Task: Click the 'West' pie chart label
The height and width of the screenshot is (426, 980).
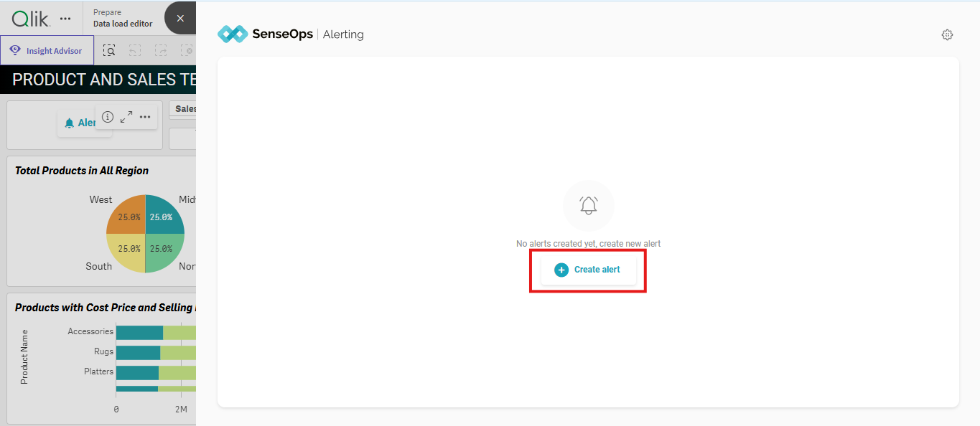Action: pos(101,199)
